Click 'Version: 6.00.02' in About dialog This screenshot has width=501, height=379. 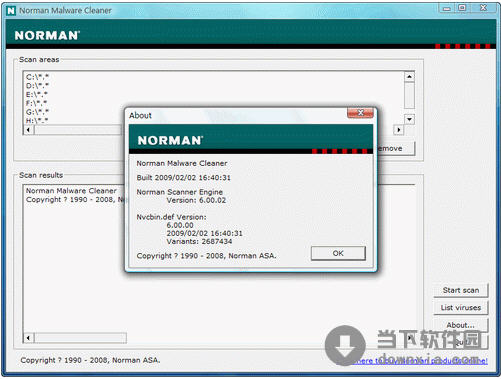click(196, 200)
